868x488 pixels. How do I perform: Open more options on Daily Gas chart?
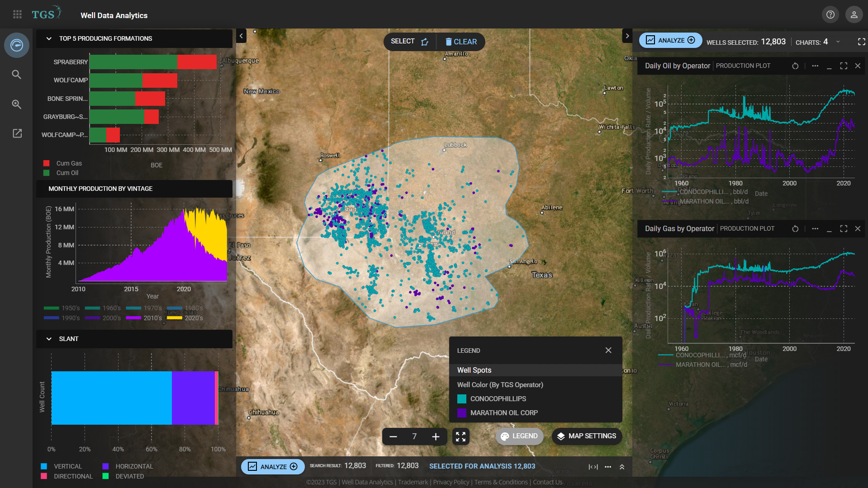[815, 229]
